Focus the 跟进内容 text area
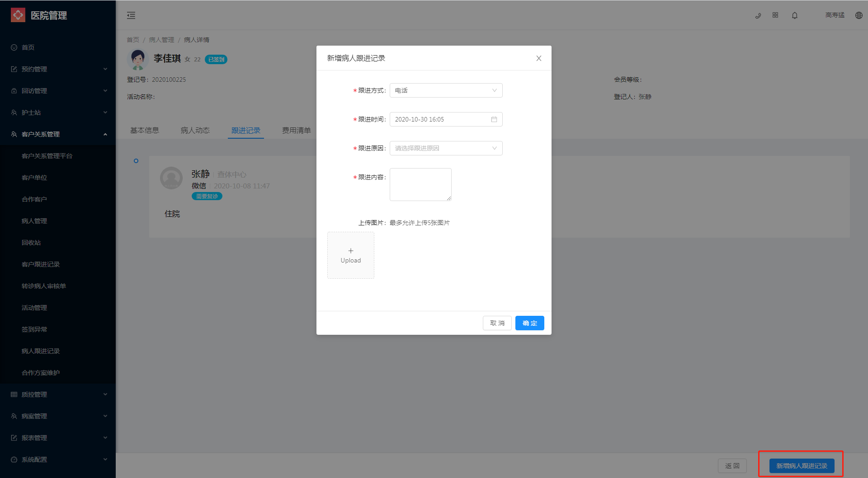This screenshot has height=478, width=868. click(x=420, y=184)
